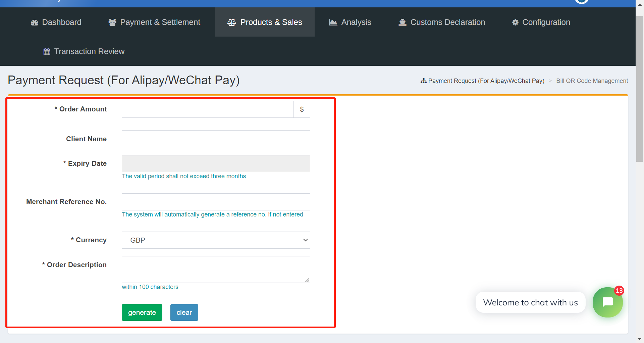Click the chat notification badge 13
Image resolution: width=644 pixels, height=343 pixels.
(619, 291)
